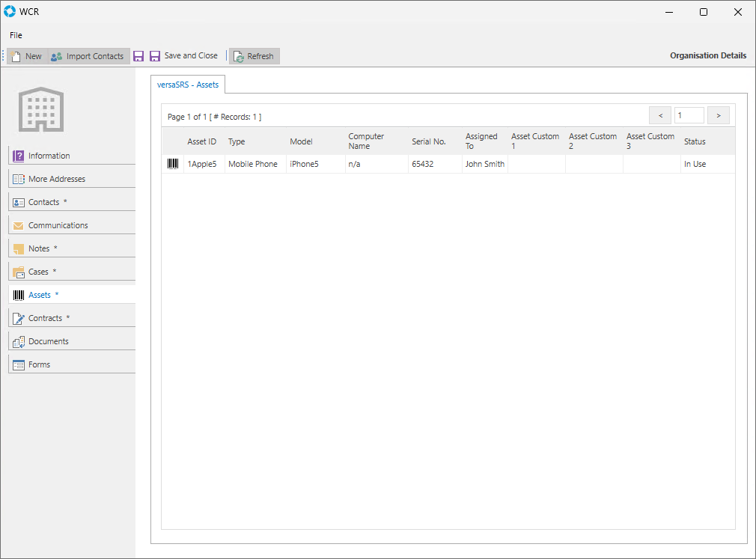Show the Notes section
Image resolution: width=756 pixels, height=559 pixels.
coord(39,248)
